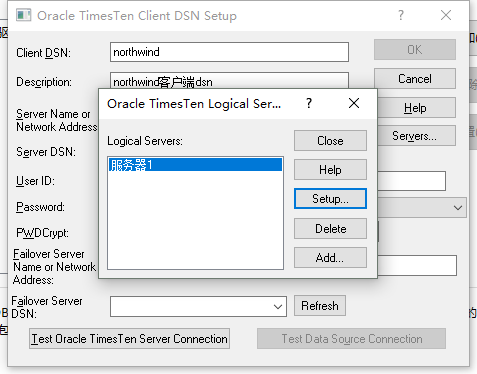The width and height of the screenshot is (477, 374).
Task: Click the question mark help in Logical Servers dialog
Action: [309, 103]
